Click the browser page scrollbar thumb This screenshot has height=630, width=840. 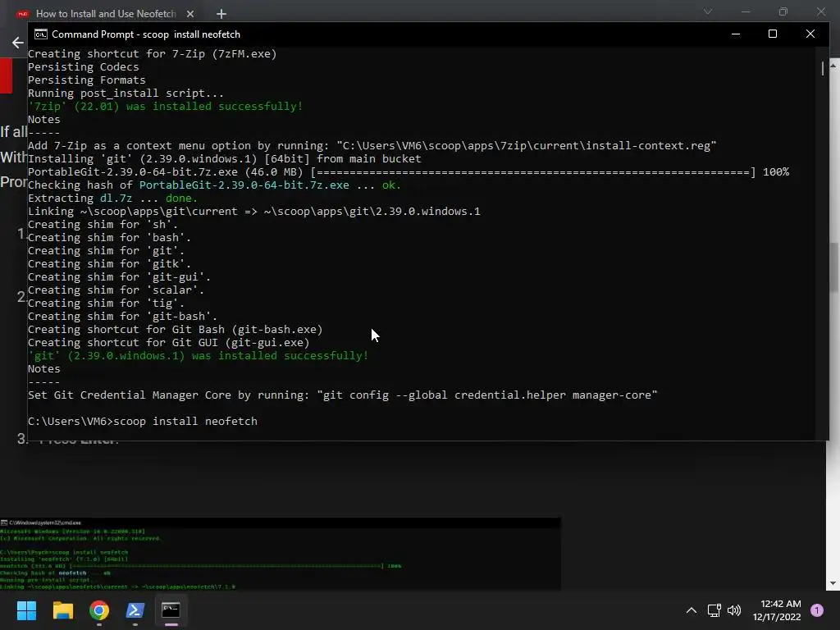pyautogui.click(x=833, y=268)
